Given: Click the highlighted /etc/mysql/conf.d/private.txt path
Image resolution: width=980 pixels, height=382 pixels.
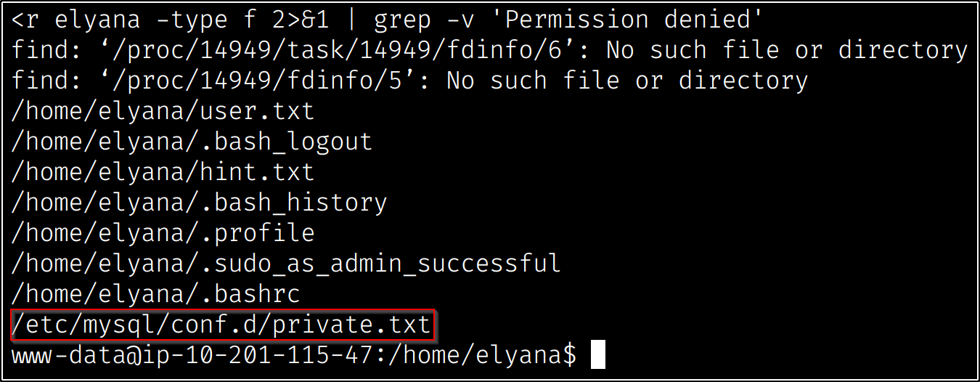Looking at the screenshot, I should 222,325.
